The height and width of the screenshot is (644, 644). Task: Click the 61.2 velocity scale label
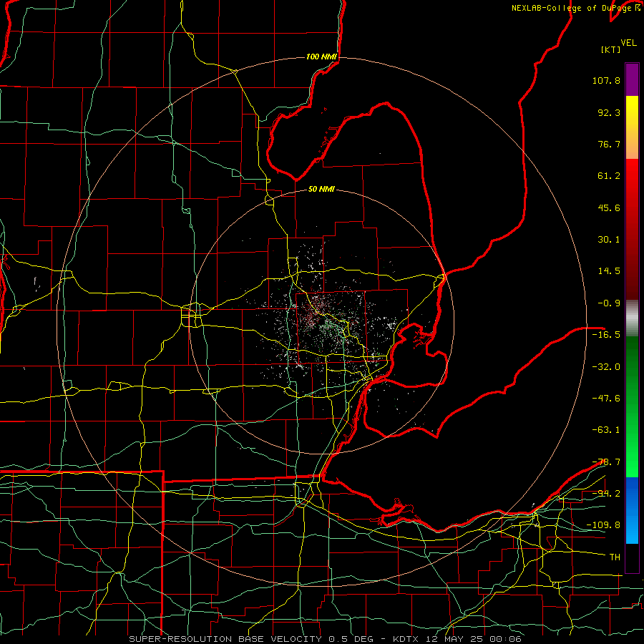(x=609, y=176)
